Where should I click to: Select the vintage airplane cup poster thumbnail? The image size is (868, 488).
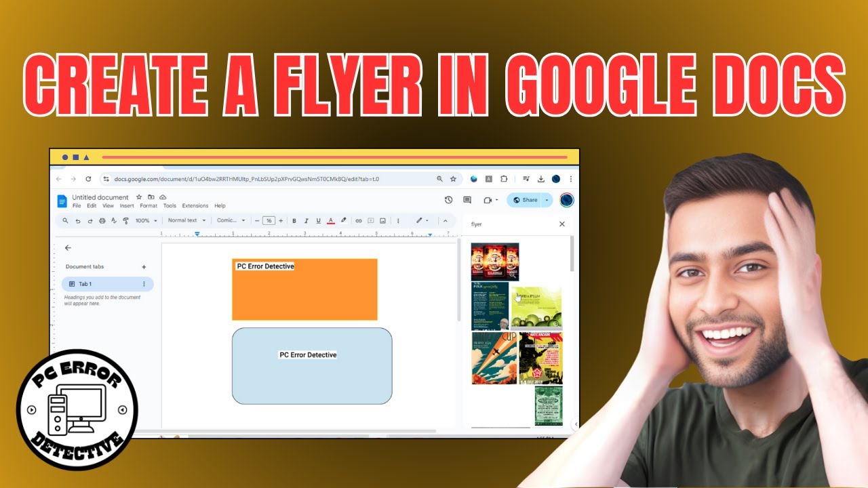coord(494,358)
